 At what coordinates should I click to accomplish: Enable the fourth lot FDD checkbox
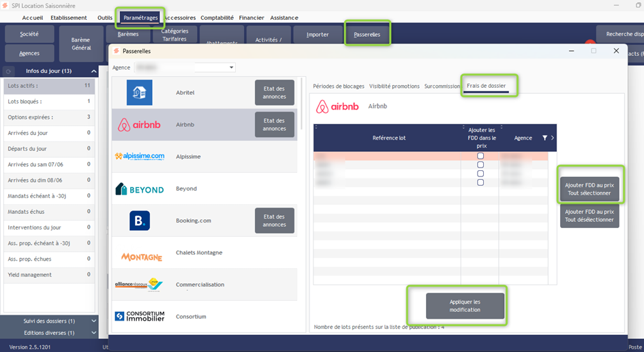pyautogui.click(x=480, y=182)
